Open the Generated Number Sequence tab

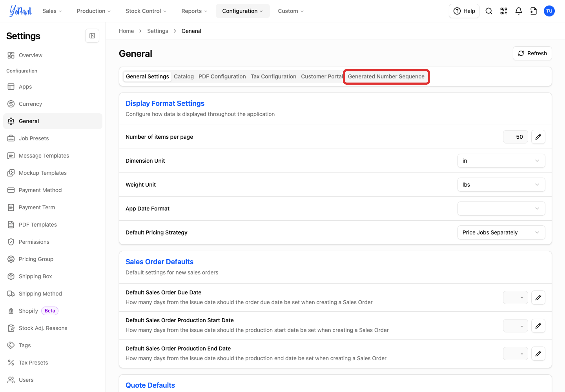point(386,76)
